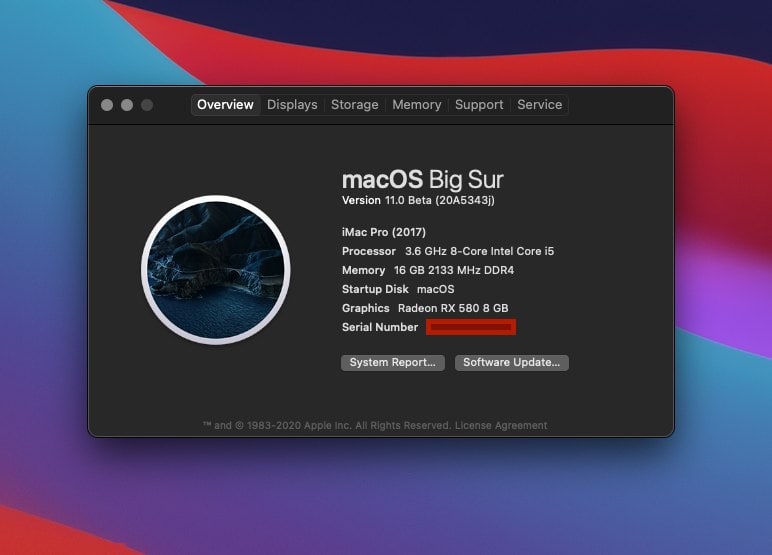The height and width of the screenshot is (555, 772).
Task: Click the macOS Big Sur heading
Action: 422,180
